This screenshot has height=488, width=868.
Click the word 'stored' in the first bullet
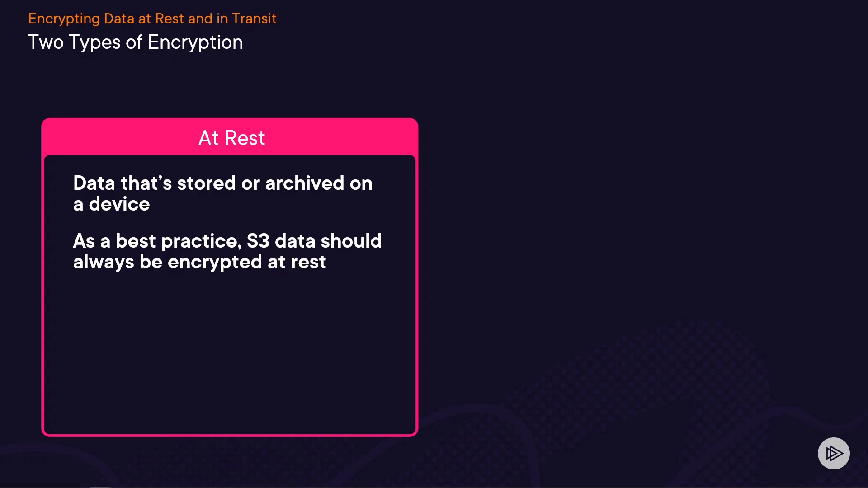click(x=206, y=183)
